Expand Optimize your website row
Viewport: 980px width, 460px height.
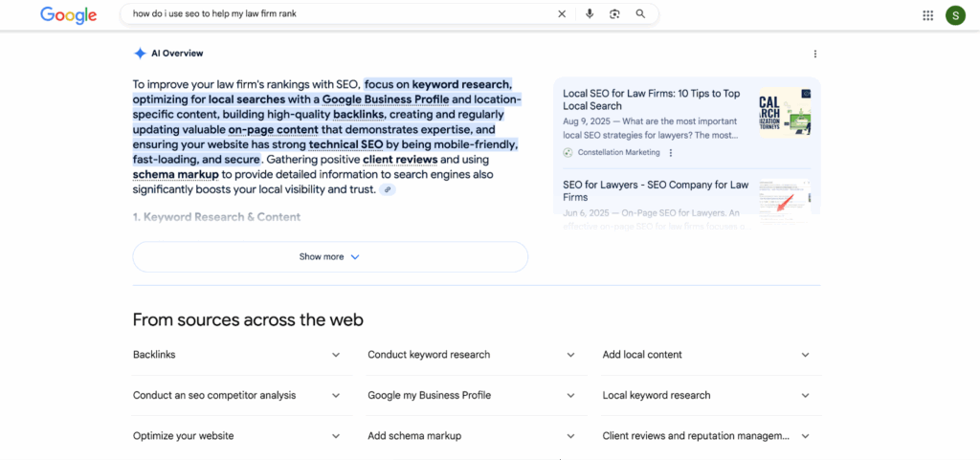point(242,436)
